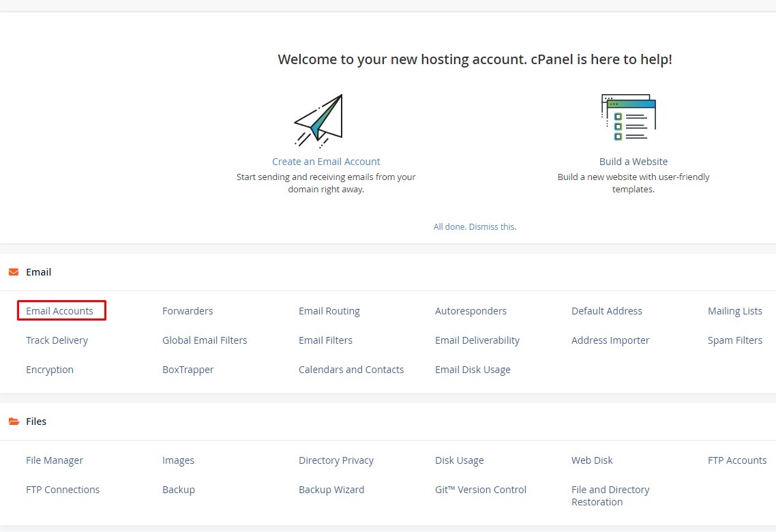Select Autoresponders
The image size is (776, 532).
coord(471,311)
